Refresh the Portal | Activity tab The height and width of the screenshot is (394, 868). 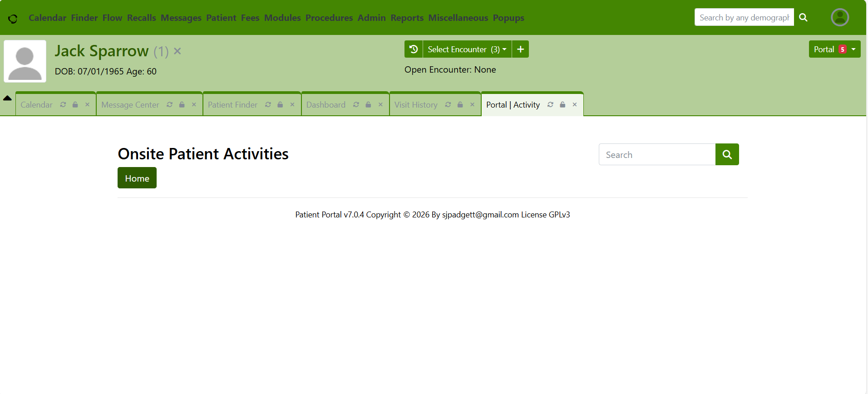(550, 105)
